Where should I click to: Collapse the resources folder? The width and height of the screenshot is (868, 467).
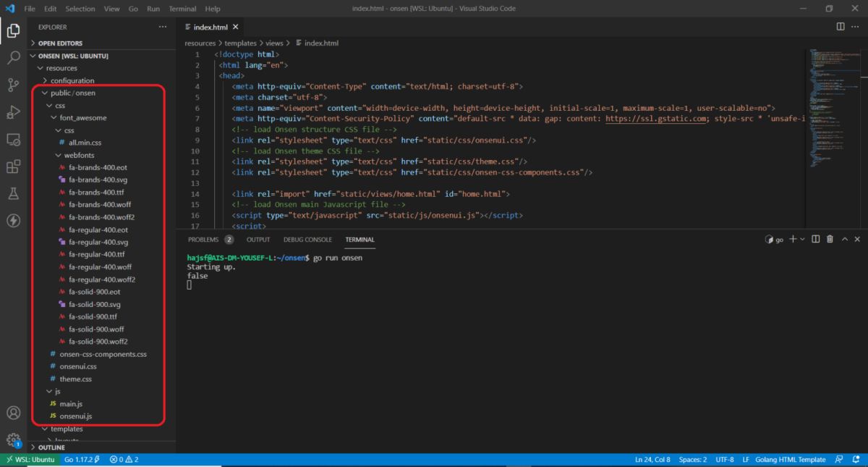101,68
